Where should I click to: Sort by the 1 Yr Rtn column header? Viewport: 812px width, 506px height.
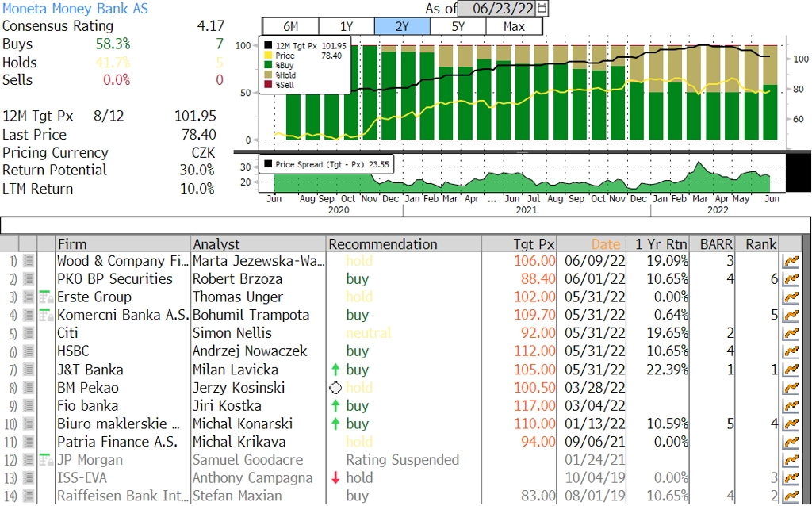tap(657, 244)
